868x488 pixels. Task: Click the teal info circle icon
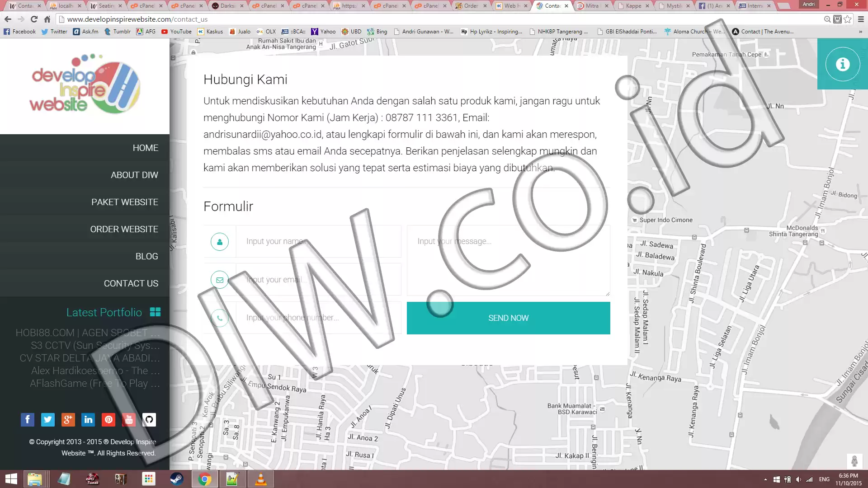tap(842, 64)
